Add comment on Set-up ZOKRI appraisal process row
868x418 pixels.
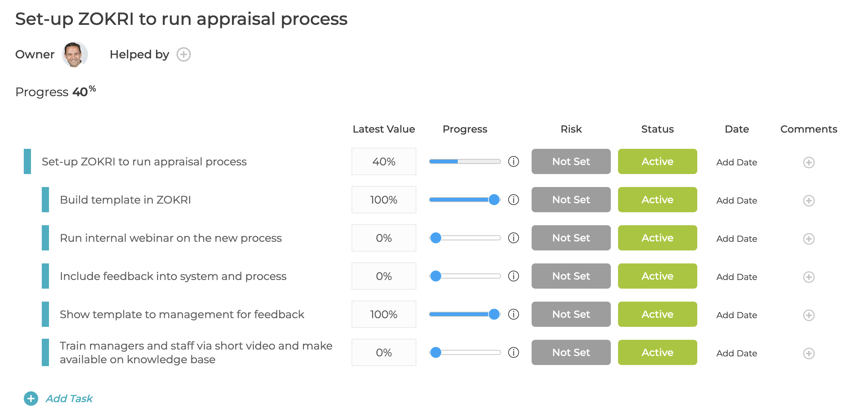click(x=809, y=163)
